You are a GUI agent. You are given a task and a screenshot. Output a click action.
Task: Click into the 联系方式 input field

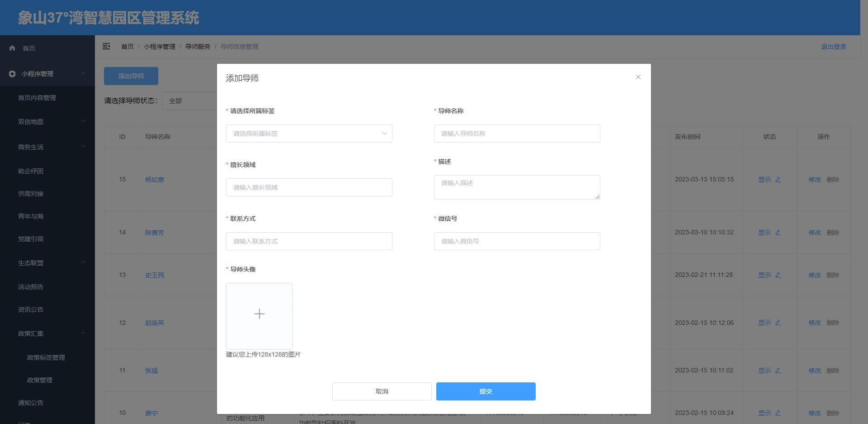pos(309,241)
